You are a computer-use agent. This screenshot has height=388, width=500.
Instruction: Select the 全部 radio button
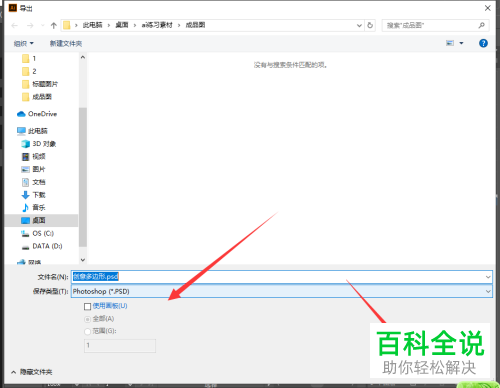click(x=87, y=319)
